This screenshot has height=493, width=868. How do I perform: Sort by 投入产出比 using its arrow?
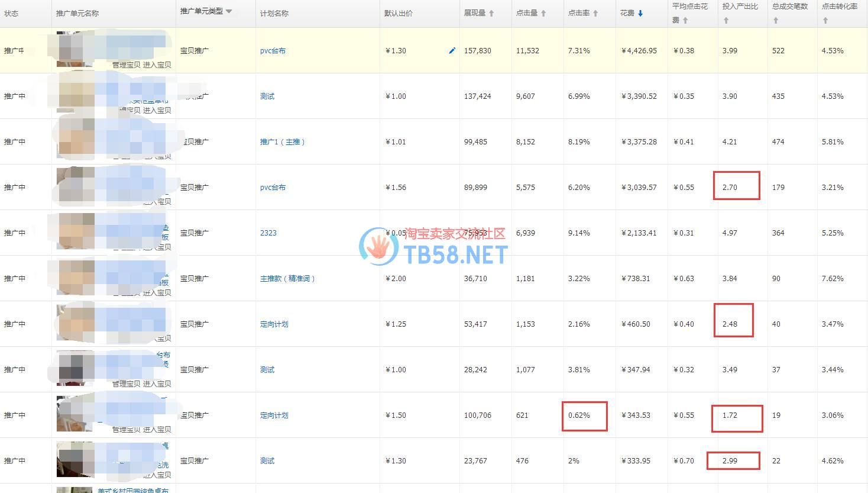726,21
